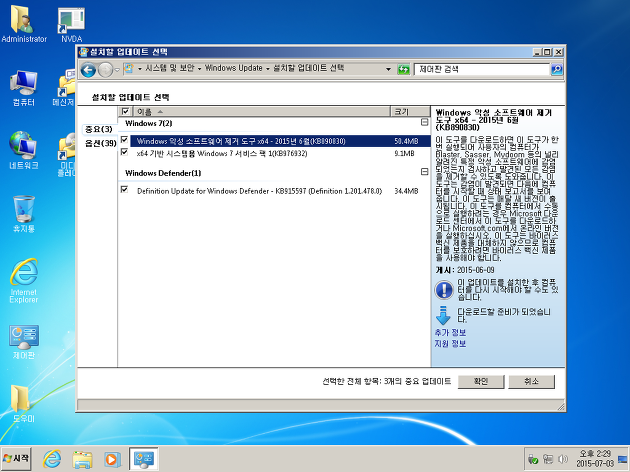Select the 옵션(39) tab
The image size is (630, 472).
pos(100,143)
